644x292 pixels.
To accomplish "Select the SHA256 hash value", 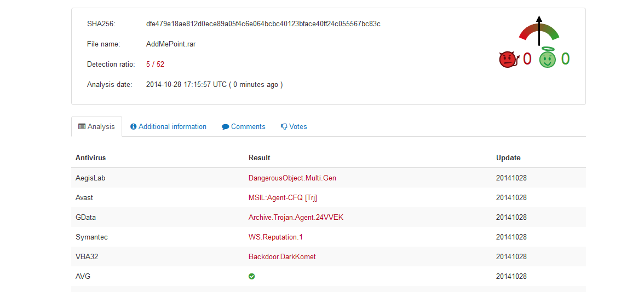I will coord(263,24).
